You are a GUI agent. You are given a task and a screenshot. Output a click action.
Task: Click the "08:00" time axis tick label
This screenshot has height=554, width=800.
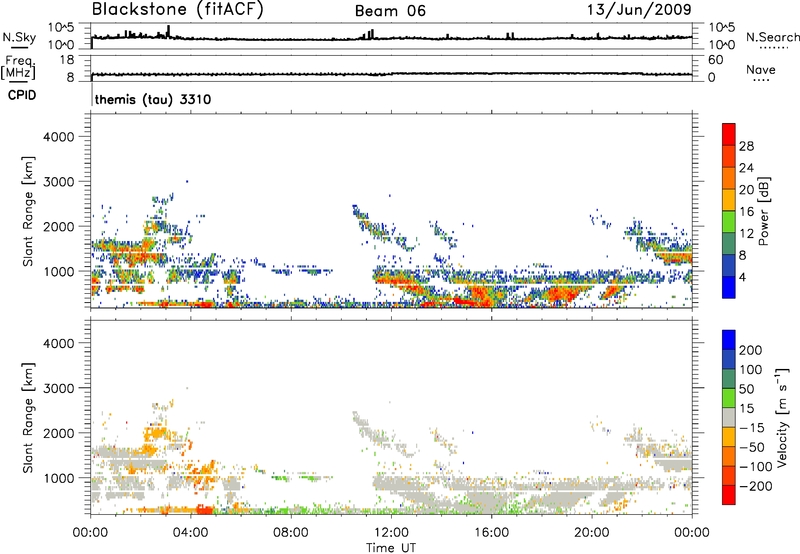(x=291, y=533)
